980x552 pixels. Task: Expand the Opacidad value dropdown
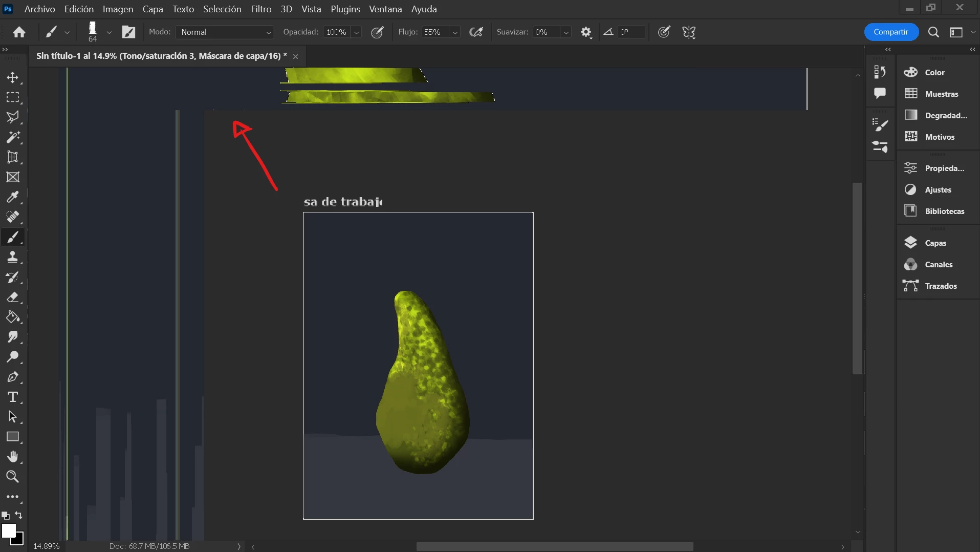tap(357, 32)
